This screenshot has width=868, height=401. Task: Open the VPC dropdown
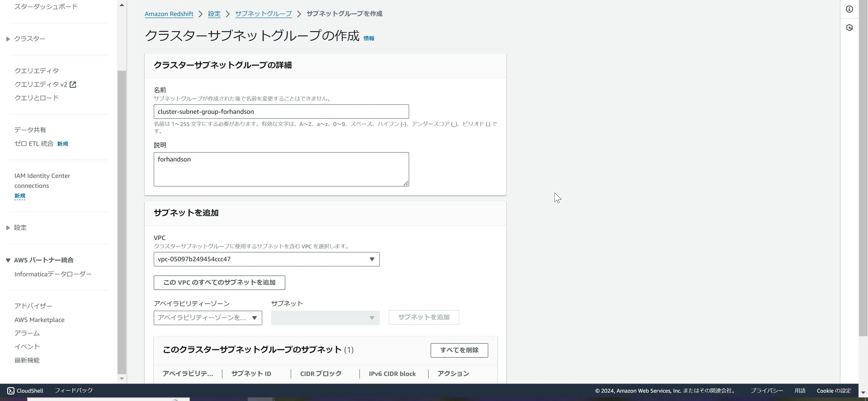coord(267,259)
